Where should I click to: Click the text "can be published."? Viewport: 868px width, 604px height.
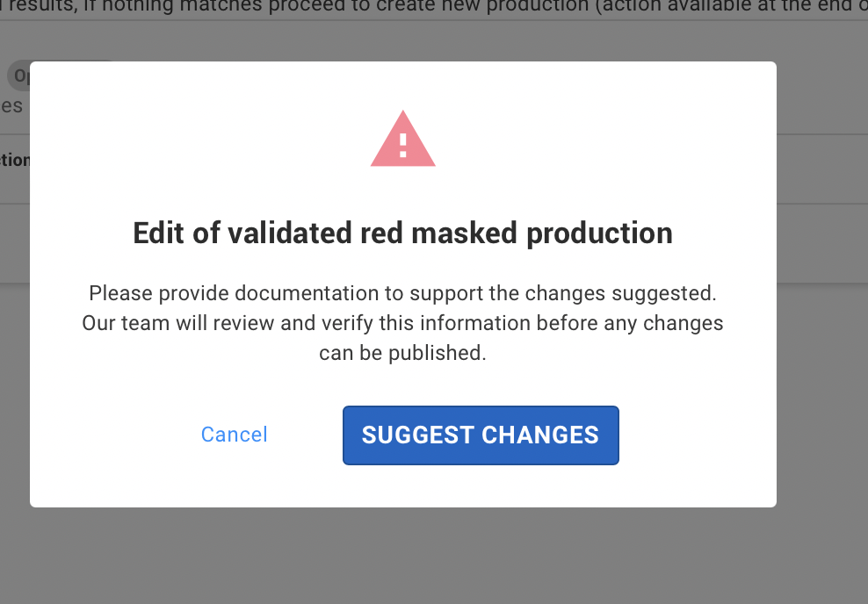[403, 353]
